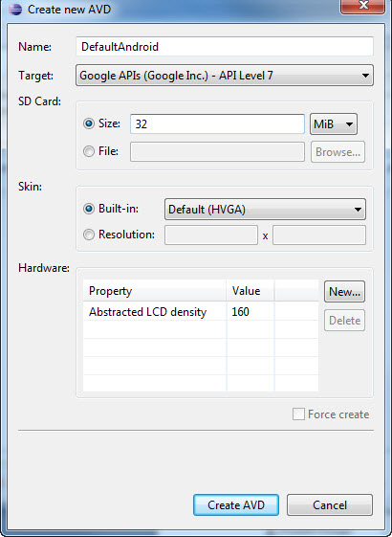Open the Default (HVGA) skin dropdown
Image resolution: width=392 pixels, height=537 pixels.
pyautogui.click(x=265, y=210)
